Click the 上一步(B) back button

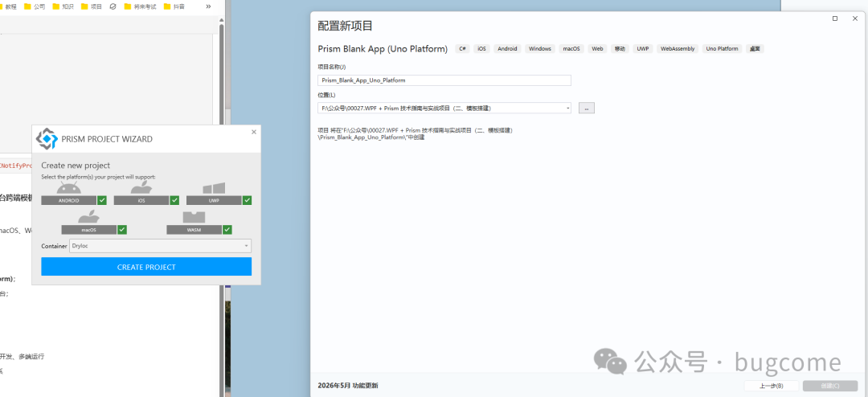tap(771, 386)
